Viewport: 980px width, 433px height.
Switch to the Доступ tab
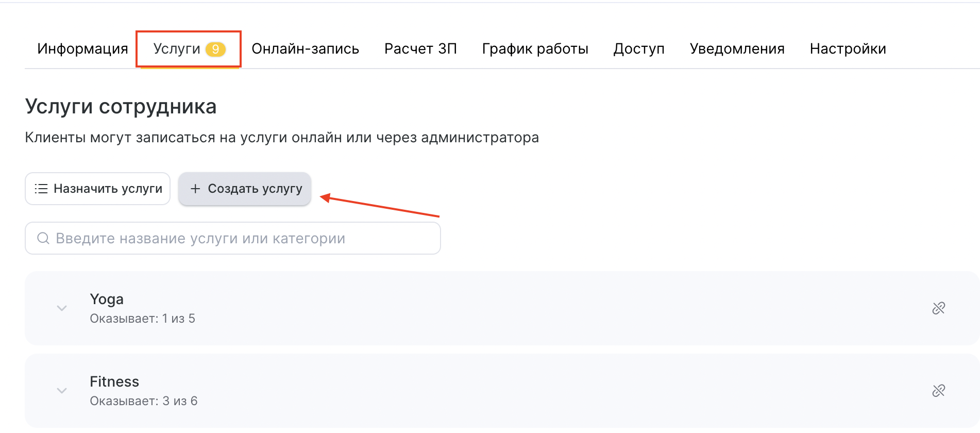click(639, 49)
